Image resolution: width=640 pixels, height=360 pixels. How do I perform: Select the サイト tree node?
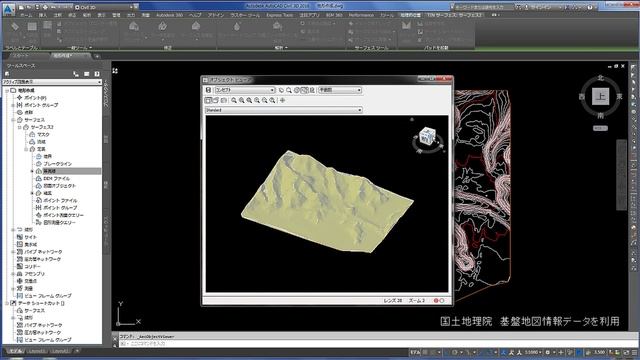(30, 237)
